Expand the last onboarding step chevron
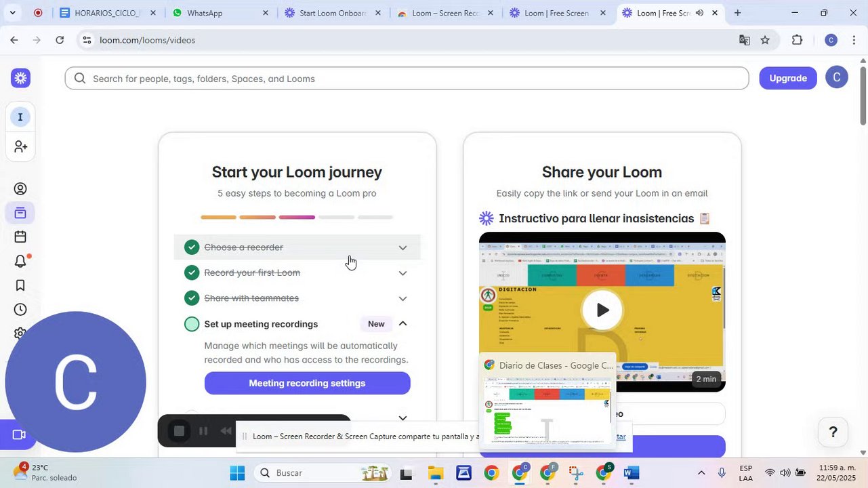The height and width of the screenshot is (488, 868). 402,418
